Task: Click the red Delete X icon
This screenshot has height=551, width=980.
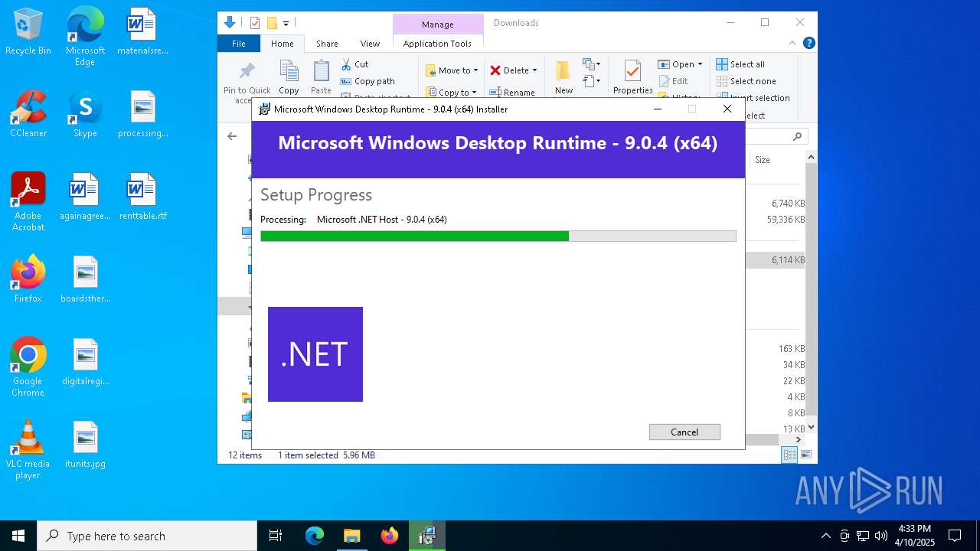Action: pos(495,70)
